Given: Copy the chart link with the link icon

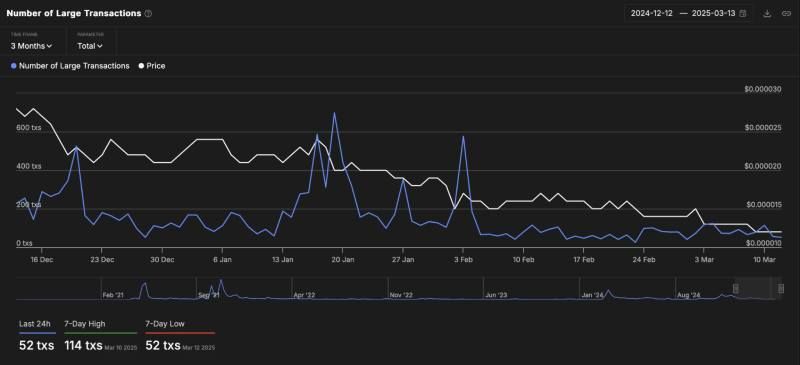Looking at the screenshot, I should [786, 14].
